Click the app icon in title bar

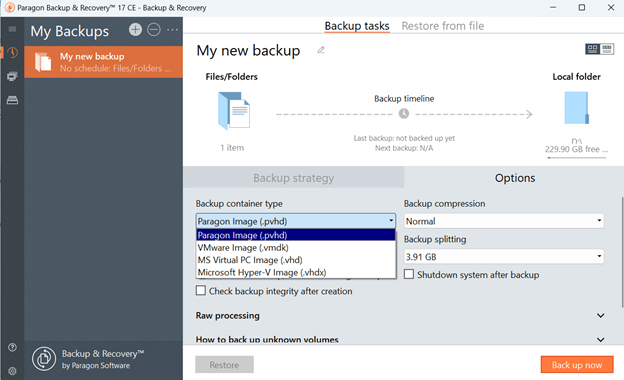point(10,8)
